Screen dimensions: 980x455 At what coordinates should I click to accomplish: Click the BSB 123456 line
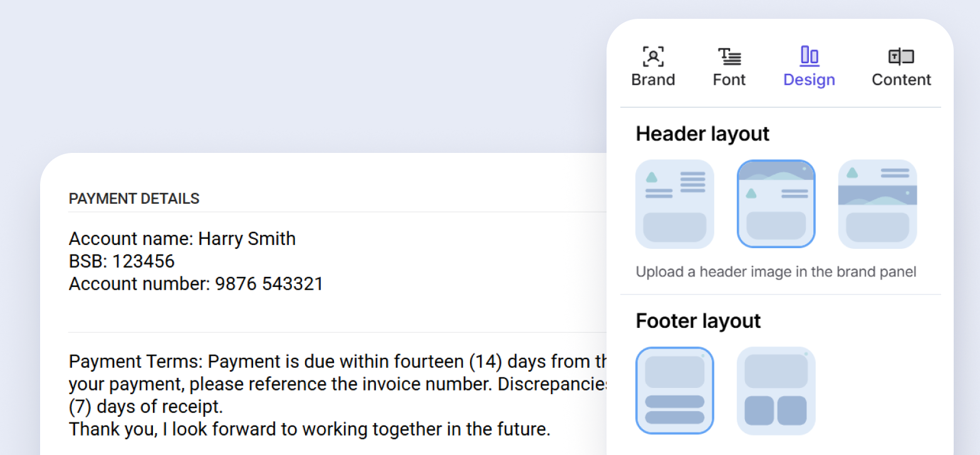(122, 261)
